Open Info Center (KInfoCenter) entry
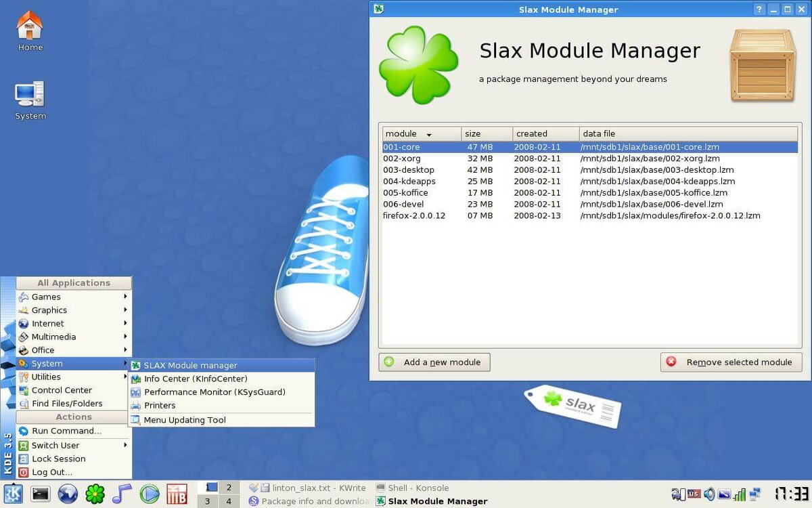 [x=221, y=379]
